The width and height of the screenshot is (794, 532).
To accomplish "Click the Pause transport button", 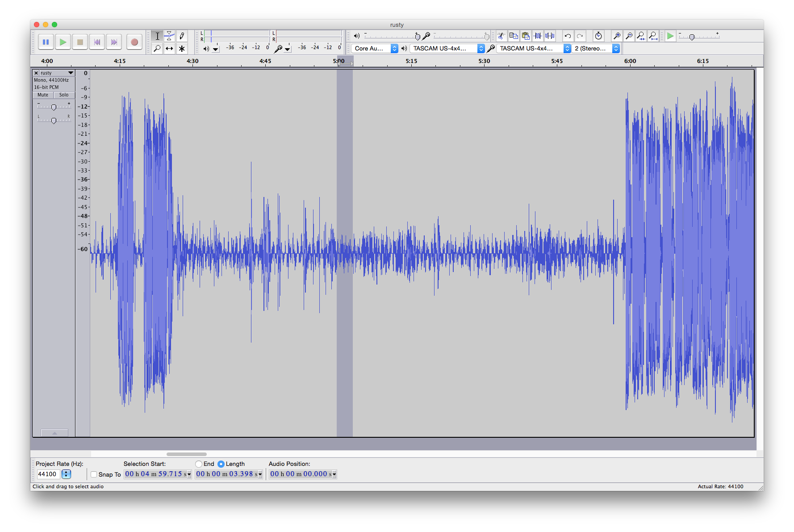I will [x=46, y=42].
